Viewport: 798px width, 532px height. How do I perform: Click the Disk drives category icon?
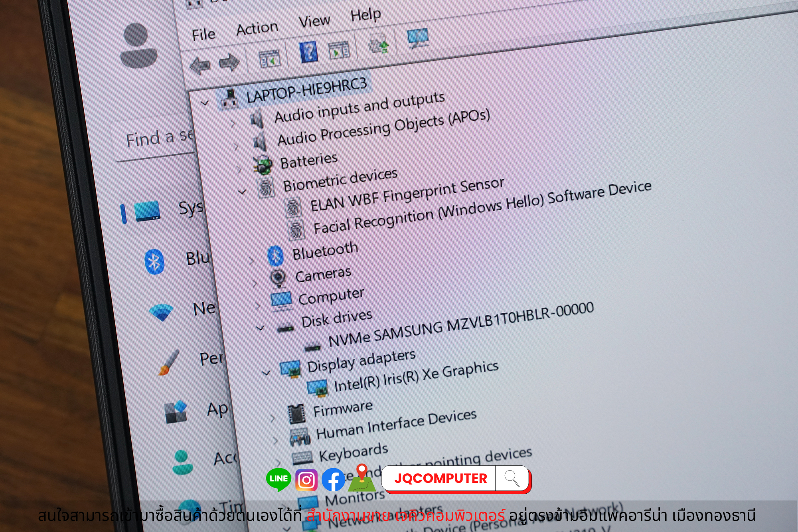(x=286, y=328)
